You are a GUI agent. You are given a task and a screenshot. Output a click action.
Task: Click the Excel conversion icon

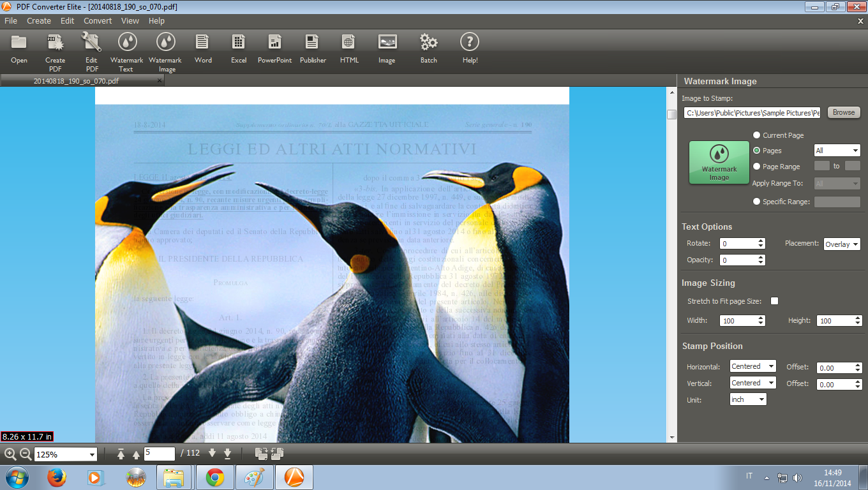(x=239, y=43)
